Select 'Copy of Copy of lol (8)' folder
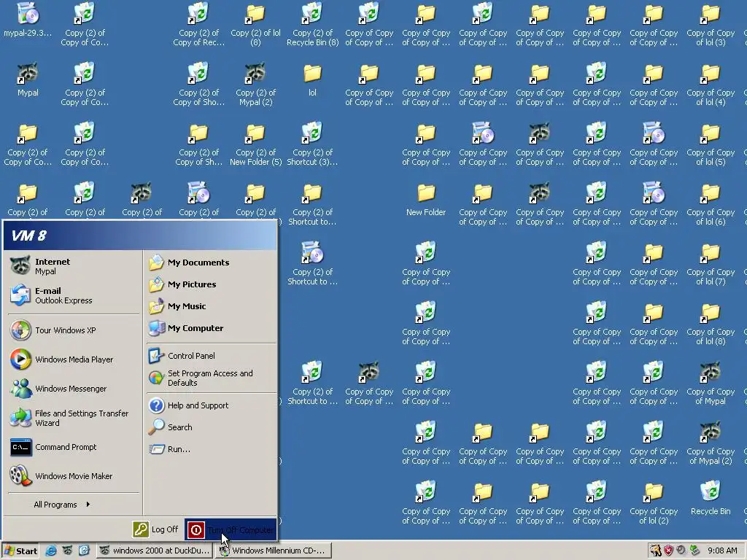Viewport: 747px width, 560px height. (x=711, y=324)
